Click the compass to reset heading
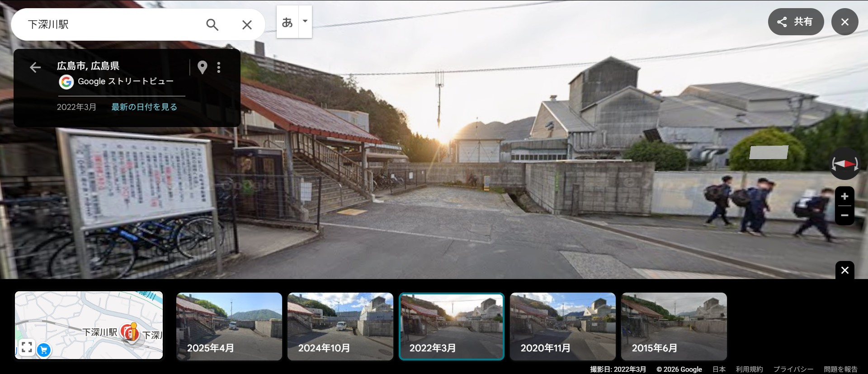Image resolution: width=868 pixels, height=374 pixels. (844, 164)
